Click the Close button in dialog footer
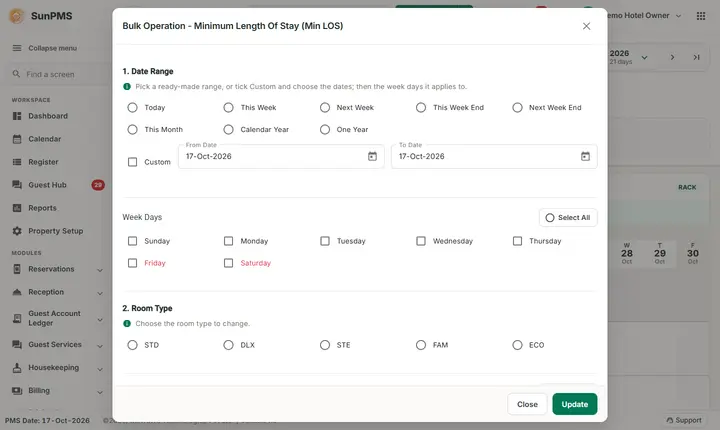Screen dimensions: 720x430 pyautogui.click(x=527, y=404)
